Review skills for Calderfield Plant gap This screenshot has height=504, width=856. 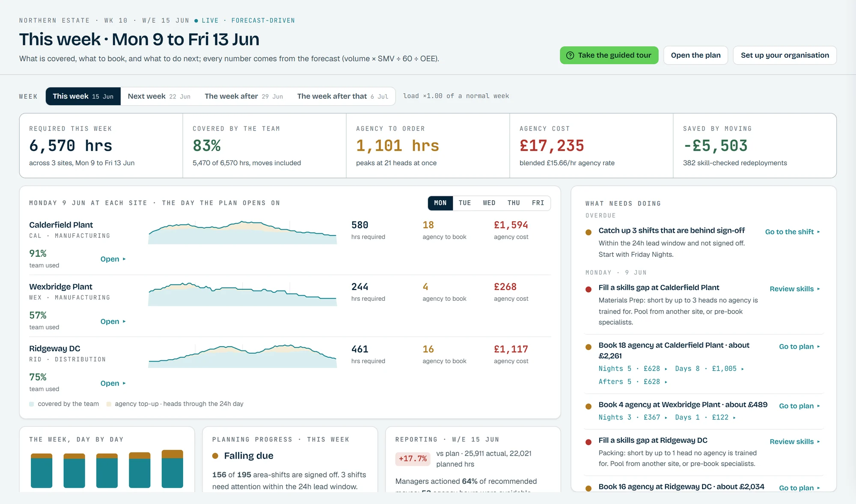coord(795,289)
